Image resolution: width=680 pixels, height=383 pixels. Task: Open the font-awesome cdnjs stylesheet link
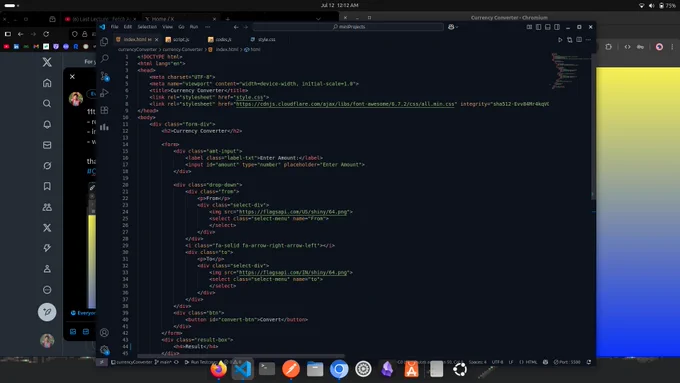346,104
